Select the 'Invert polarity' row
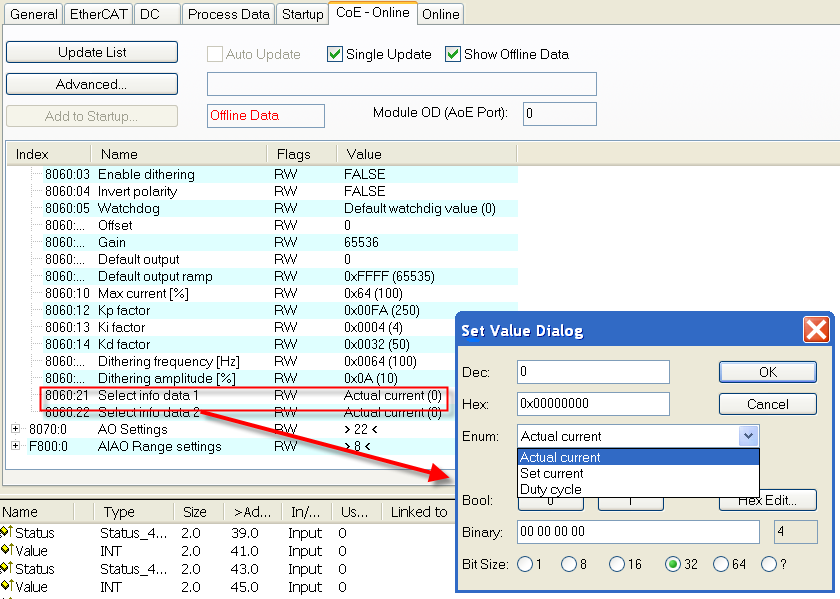This screenshot has width=840, height=599. point(281,191)
